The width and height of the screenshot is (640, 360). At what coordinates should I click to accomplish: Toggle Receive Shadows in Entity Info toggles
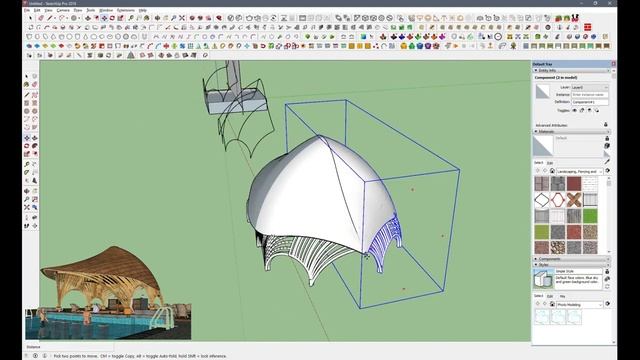tap(589, 110)
